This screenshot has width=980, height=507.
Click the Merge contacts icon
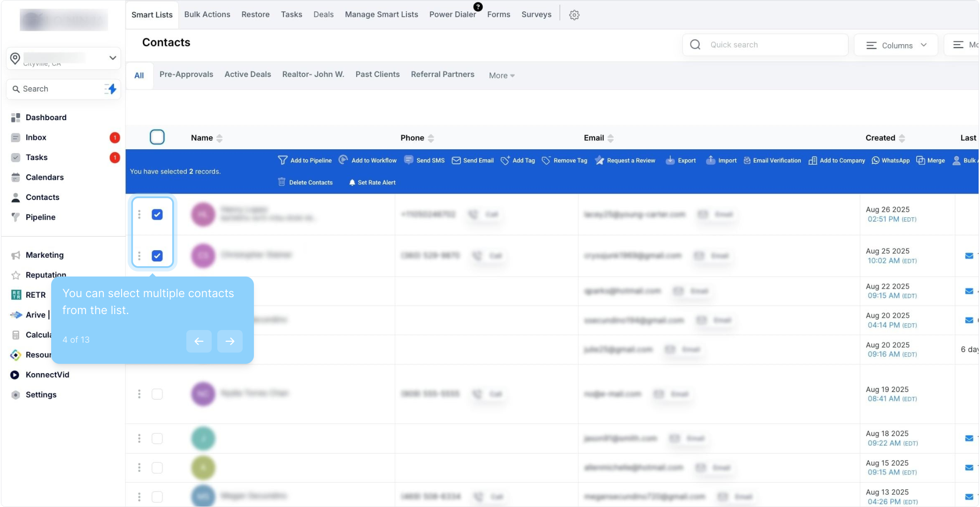point(920,161)
